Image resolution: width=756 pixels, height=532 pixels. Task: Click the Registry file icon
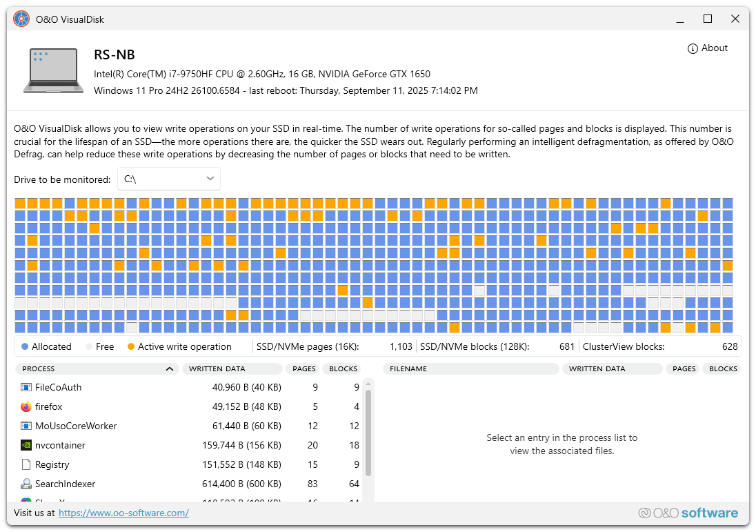(26, 464)
